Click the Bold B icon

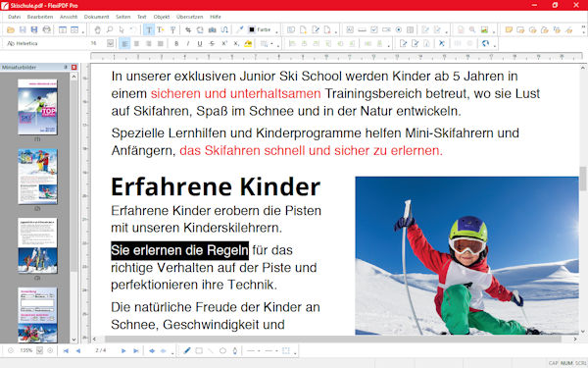(x=176, y=43)
